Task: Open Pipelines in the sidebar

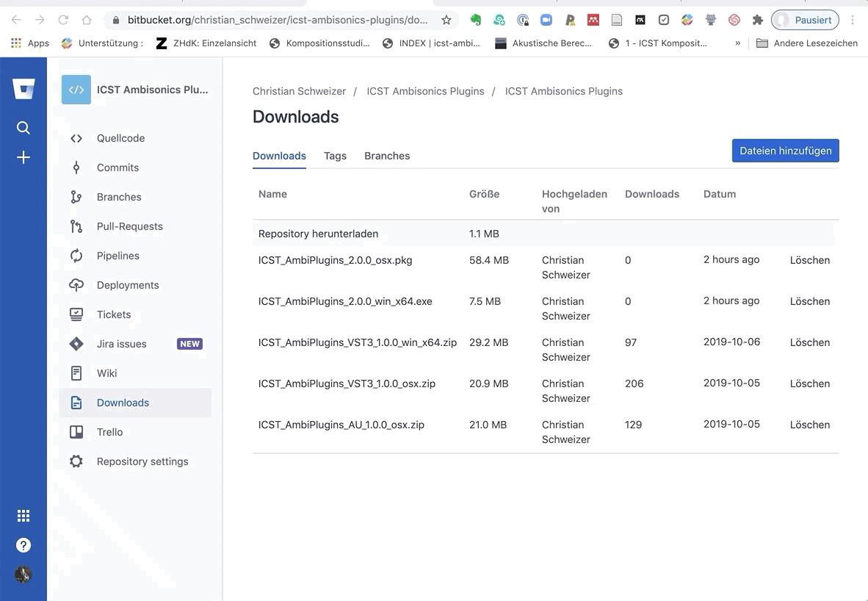Action: 117,256
